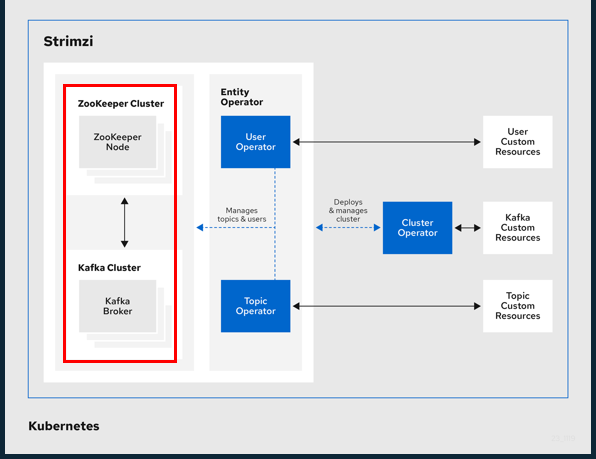Click the ZooKeeper Cluster heading
The image size is (596, 459).
[121, 103]
